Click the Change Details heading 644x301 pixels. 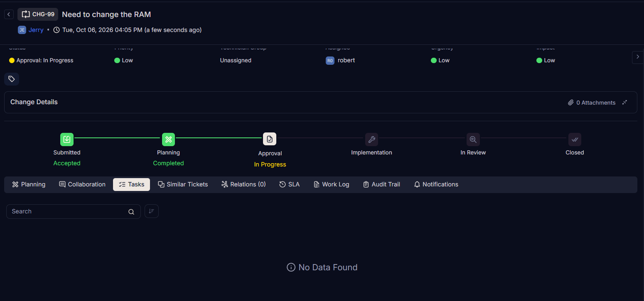pyautogui.click(x=34, y=102)
